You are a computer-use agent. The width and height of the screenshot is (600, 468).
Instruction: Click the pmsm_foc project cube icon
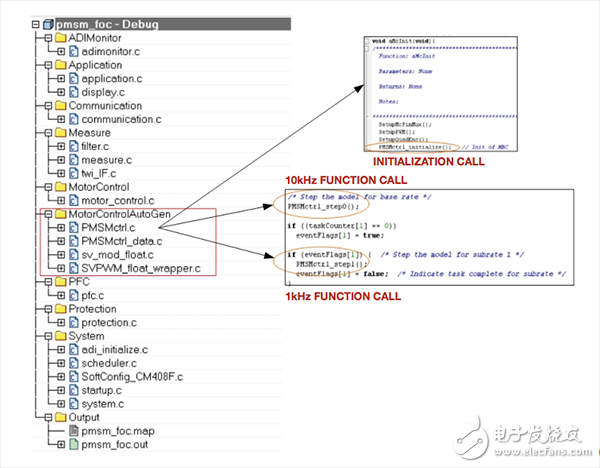coord(49,22)
